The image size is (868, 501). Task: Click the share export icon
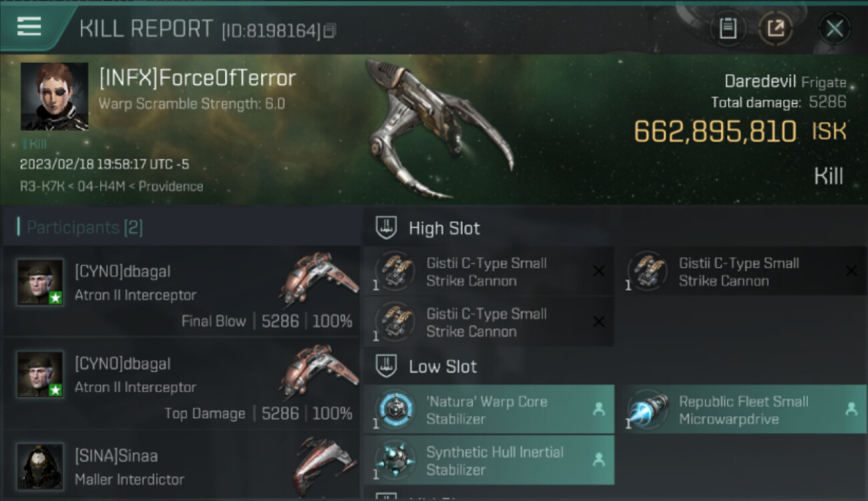click(x=776, y=28)
